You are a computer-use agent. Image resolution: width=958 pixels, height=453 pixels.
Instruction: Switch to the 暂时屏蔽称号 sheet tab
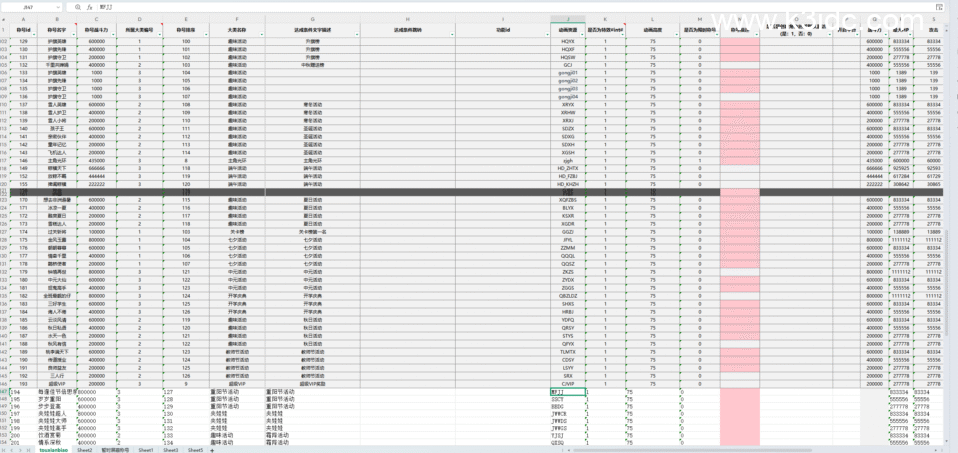(116, 450)
